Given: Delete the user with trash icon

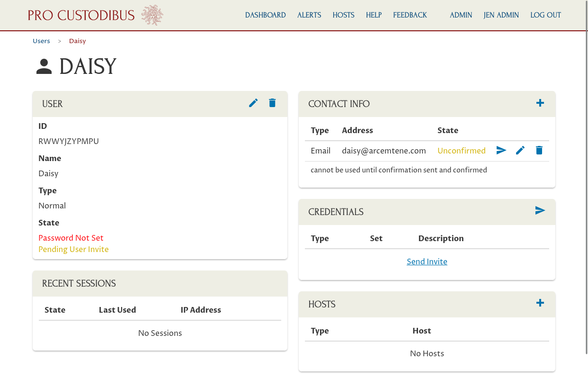Looking at the screenshot, I should (272, 103).
